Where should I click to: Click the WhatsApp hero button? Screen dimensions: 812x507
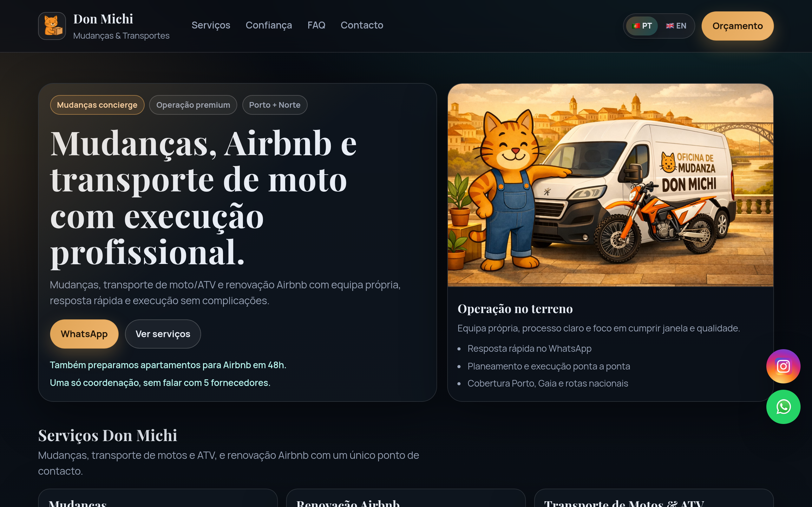(84, 334)
